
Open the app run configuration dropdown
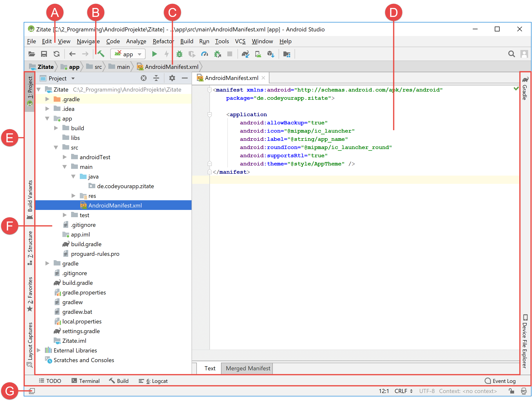(x=128, y=54)
